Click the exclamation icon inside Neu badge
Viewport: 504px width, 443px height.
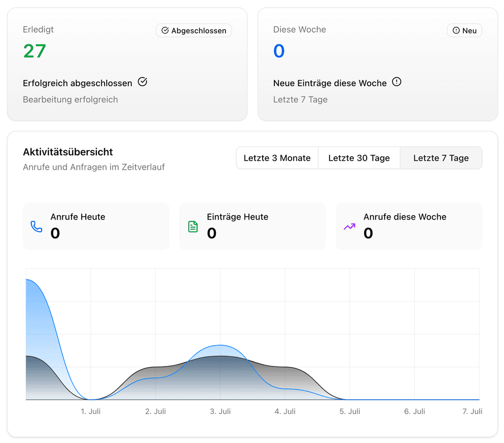[456, 31]
